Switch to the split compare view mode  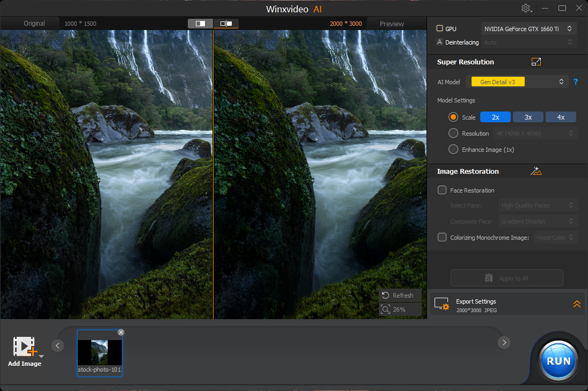coord(200,24)
